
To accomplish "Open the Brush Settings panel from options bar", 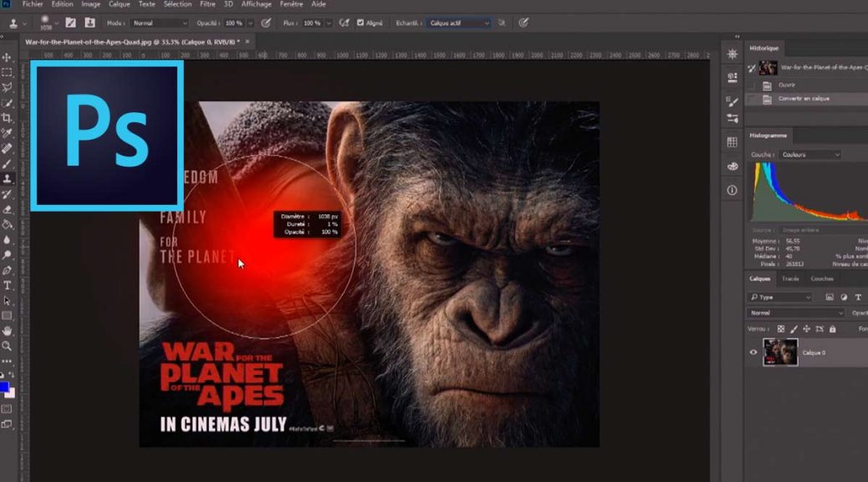I will coord(70,23).
